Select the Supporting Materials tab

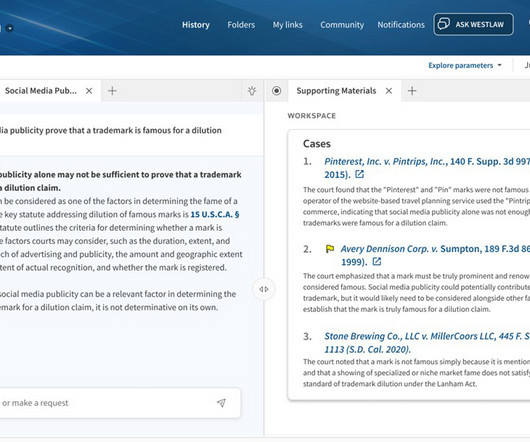pyautogui.click(x=336, y=91)
